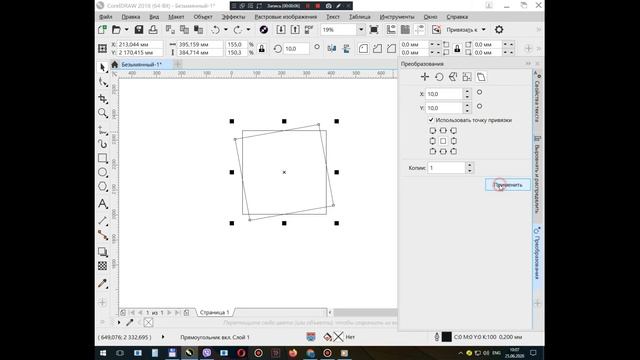The height and width of the screenshot is (360, 640).
Task: Switch to the Страница 1 page tab
Action: pyautogui.click(x=215, y=312)
